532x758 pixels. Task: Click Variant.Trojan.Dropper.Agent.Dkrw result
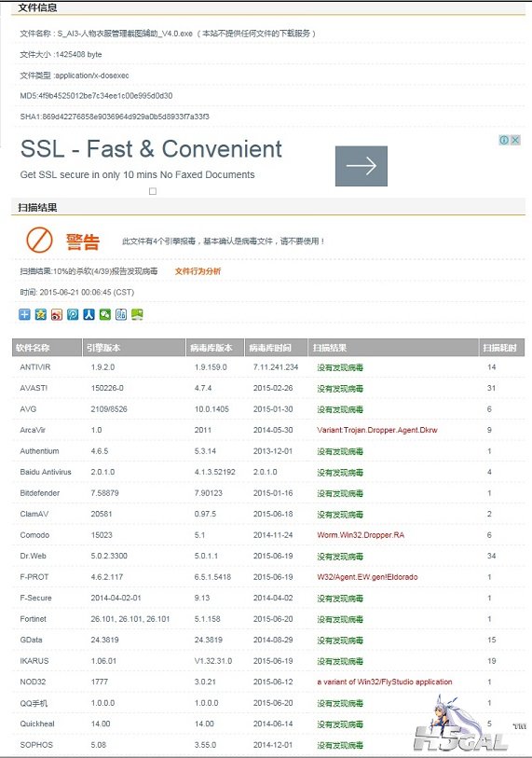pyautogui.click(x=377, y=430)
